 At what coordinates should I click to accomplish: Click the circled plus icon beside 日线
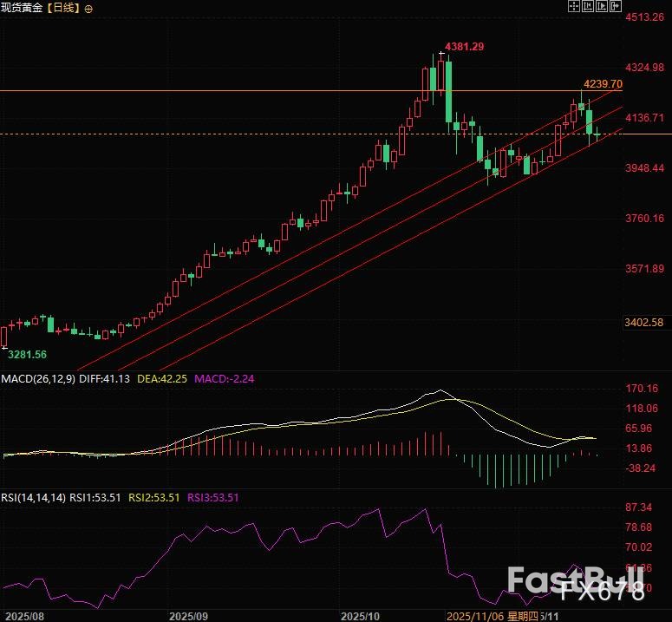coord(88,8)
